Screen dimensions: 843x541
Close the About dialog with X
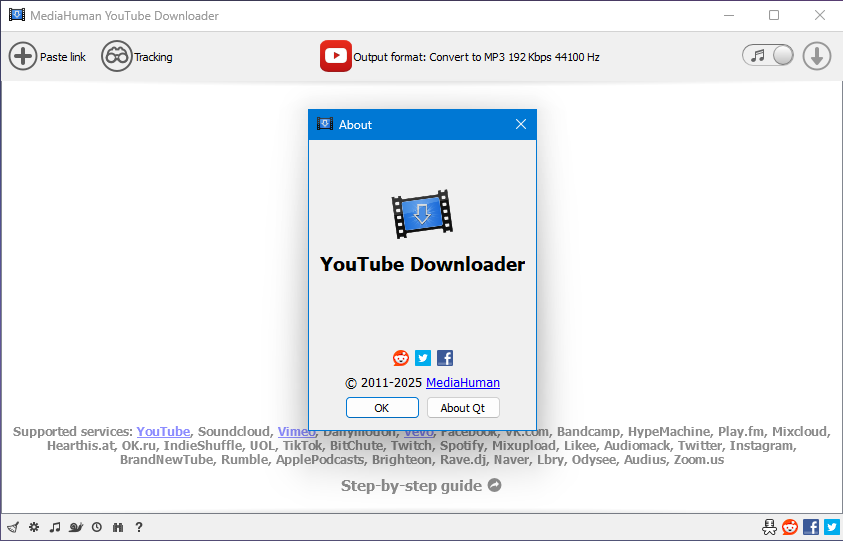(521, 124)
